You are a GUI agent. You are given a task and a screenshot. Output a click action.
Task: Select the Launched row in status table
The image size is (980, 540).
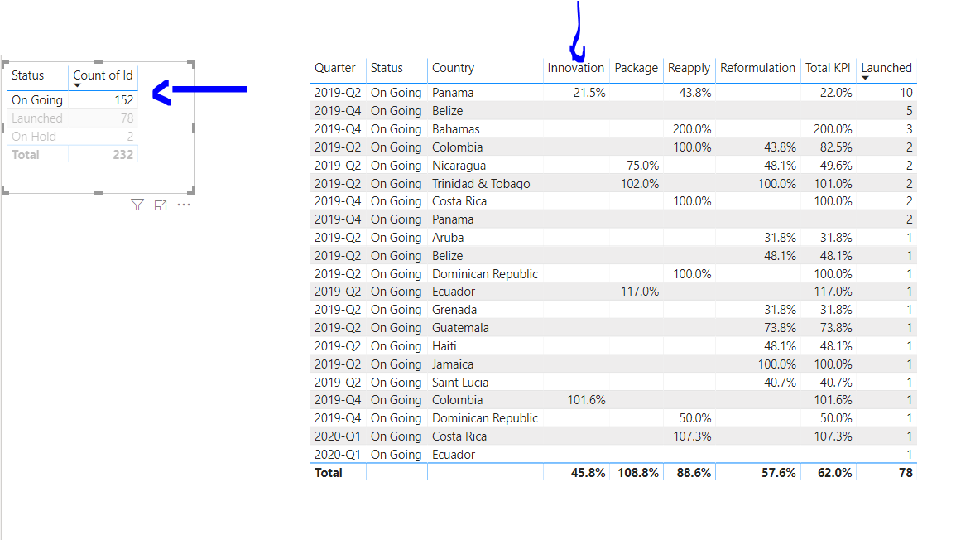[73, 118]
